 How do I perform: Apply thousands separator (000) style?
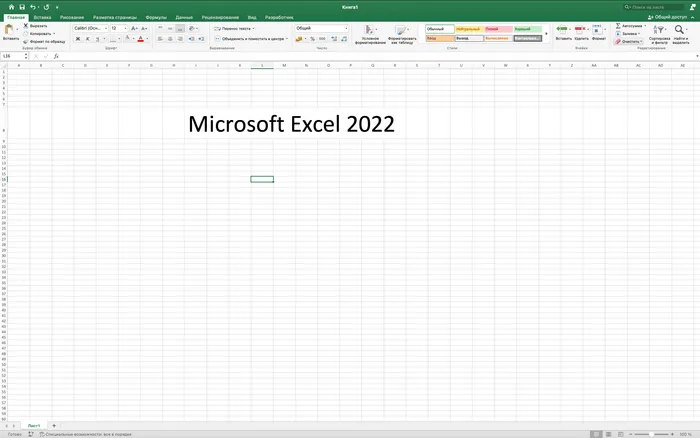pyautogui.click(x=322, y=39)
